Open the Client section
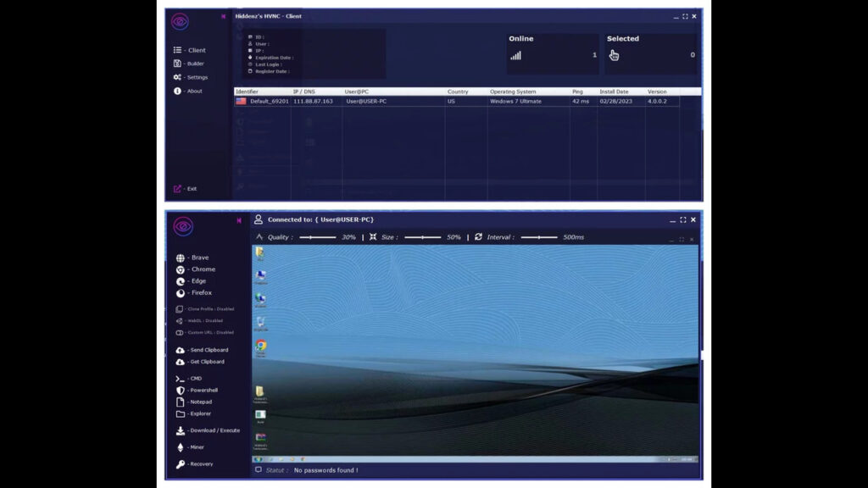This screenshot has width=868, height=488. (189, 50)
